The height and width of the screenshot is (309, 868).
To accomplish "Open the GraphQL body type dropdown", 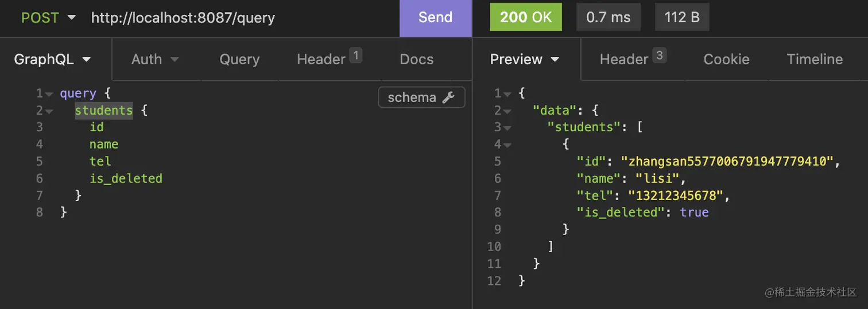I will tap(53, 60).
